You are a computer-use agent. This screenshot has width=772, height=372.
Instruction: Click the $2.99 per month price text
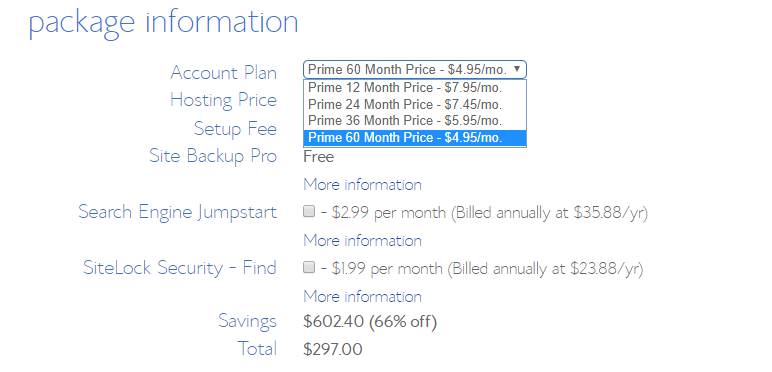[x=388, y=213]
